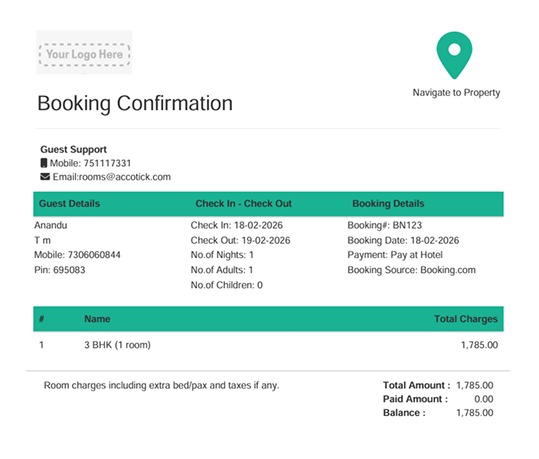Click the Balance label

404,413
